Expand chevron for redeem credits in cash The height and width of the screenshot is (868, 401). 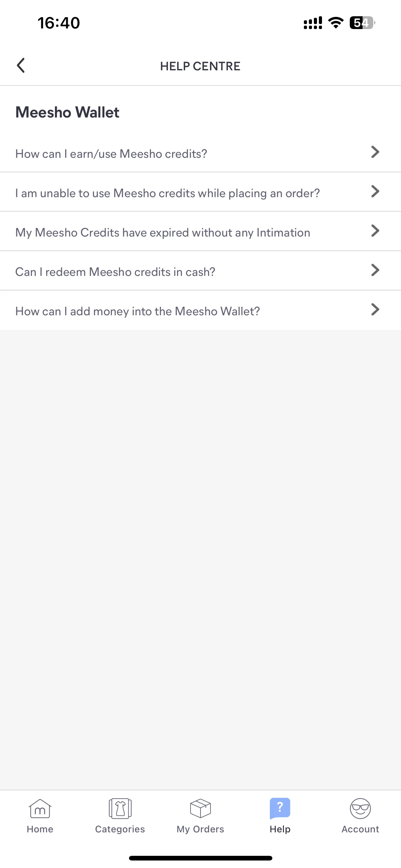point(375,270)
